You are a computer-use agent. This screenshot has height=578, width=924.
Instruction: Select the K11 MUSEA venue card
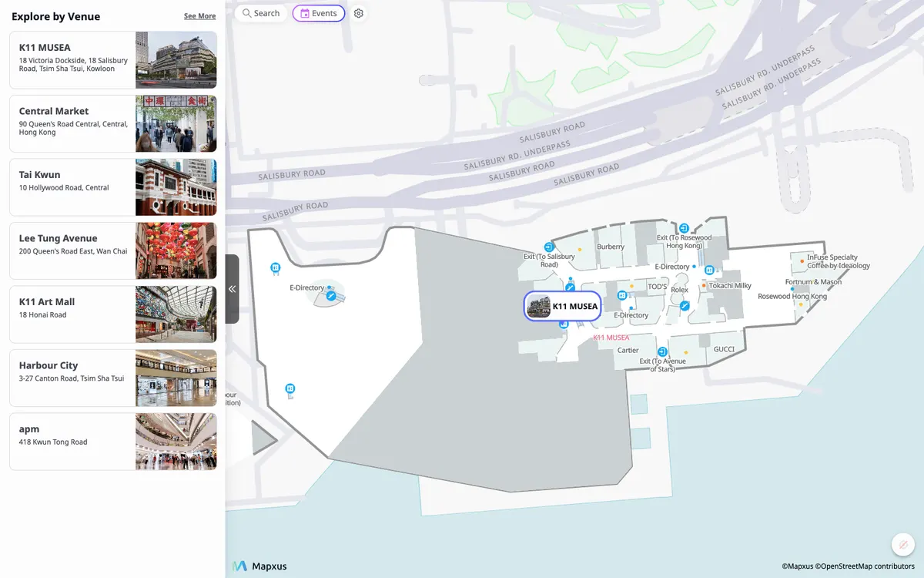(113, 60)
